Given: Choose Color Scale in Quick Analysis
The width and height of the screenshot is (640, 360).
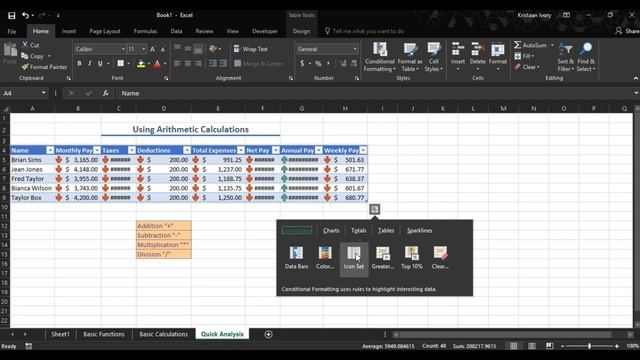Looking at the screenshot, I should click(x=325, y=258).
